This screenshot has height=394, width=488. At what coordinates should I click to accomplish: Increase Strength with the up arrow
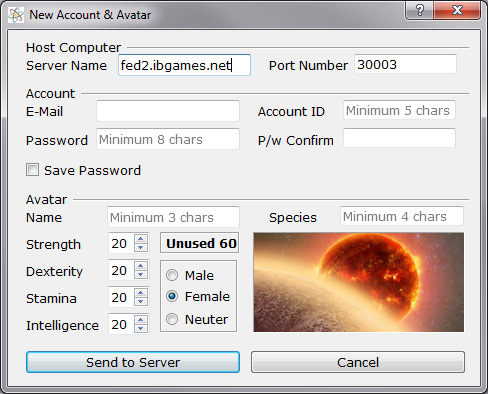(141, 238)
